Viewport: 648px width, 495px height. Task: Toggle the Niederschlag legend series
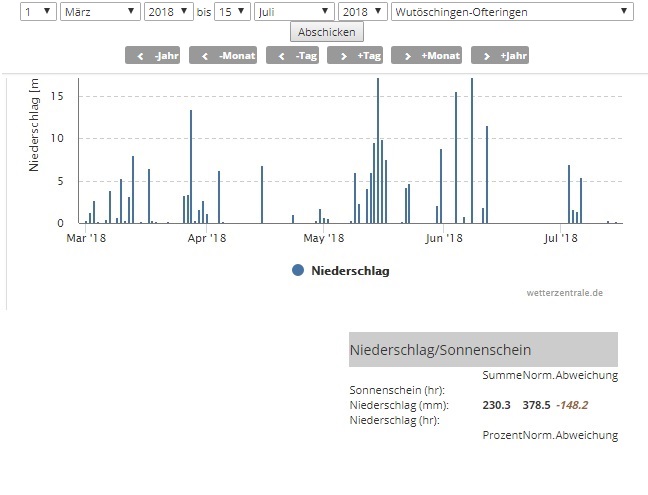point(350,271)
